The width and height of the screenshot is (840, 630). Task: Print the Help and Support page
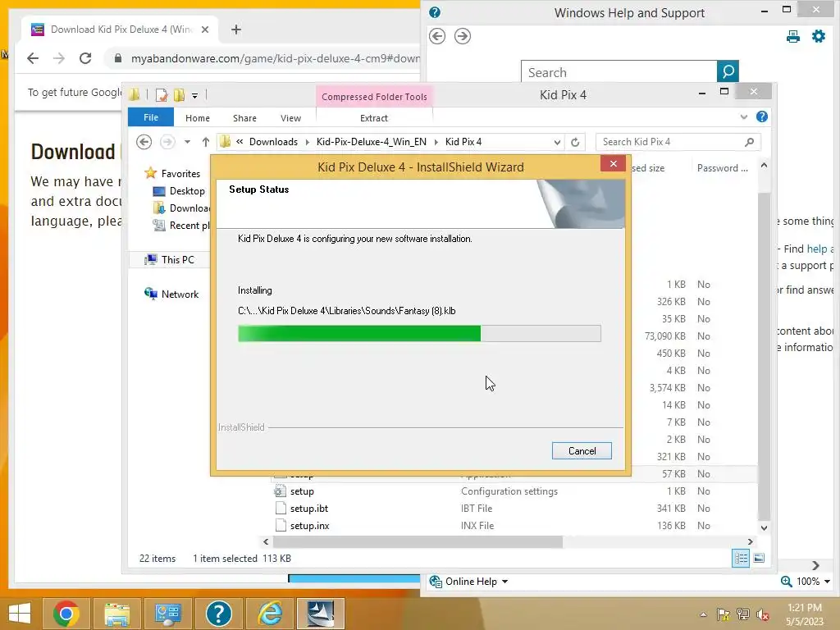click(793, 36)
